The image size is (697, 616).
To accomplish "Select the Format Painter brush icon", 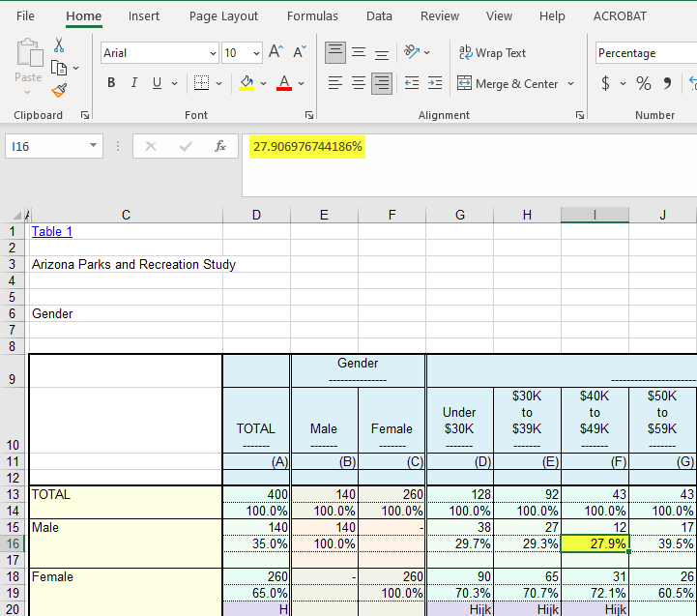I will tap(59, 90).
